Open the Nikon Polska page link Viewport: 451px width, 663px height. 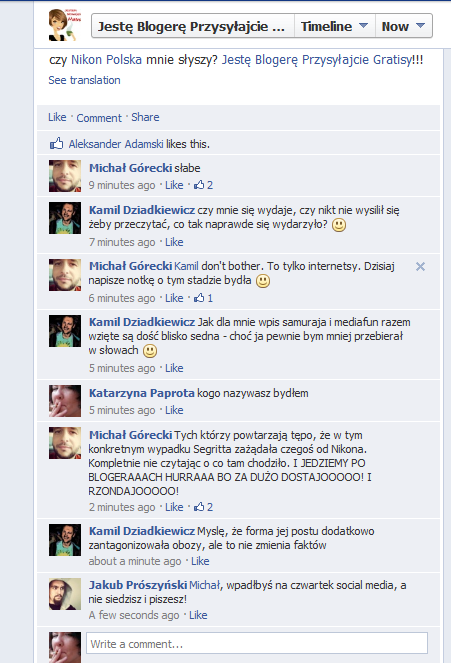[x=106, y=60]
